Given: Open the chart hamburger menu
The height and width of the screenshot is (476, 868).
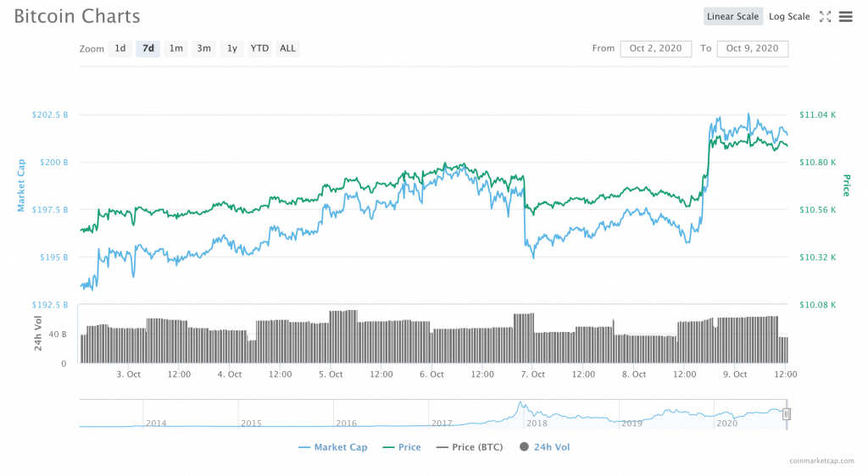Looking at the screenshot, I should [845, 16].
